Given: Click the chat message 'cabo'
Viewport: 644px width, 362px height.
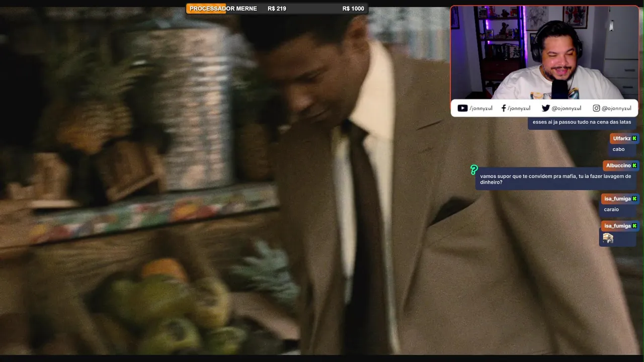Looking at the screenshot, I should coord(618,149).
